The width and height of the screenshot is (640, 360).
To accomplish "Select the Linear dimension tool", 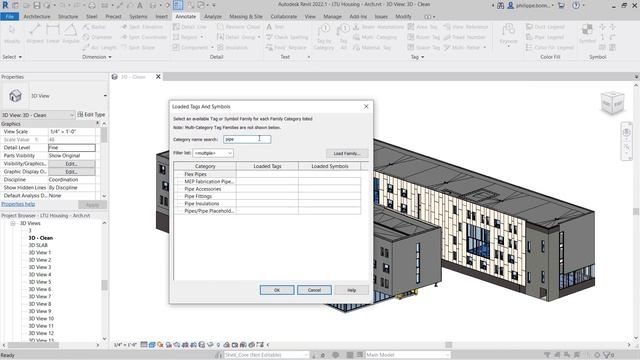I will click(53, 34).
